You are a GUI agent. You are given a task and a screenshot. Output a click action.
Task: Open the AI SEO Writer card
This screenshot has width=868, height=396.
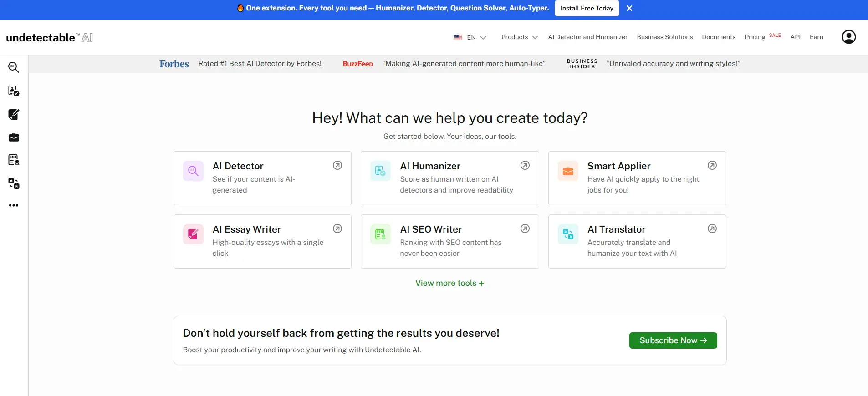(449, 241)
